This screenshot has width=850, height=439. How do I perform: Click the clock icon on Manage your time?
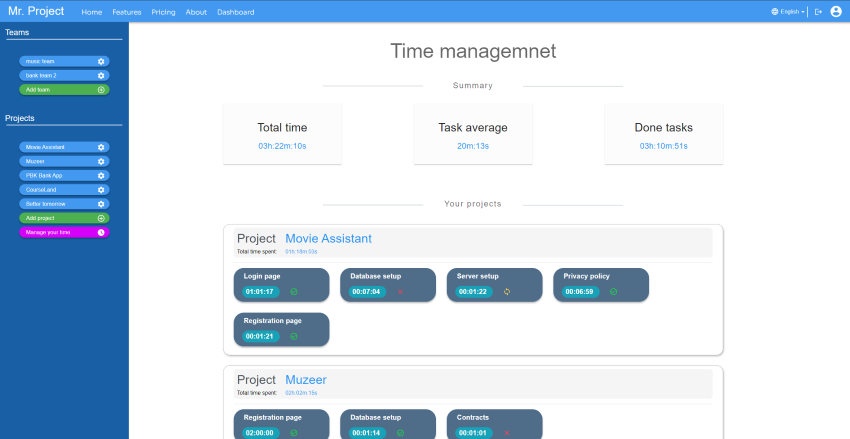(101, 232)
